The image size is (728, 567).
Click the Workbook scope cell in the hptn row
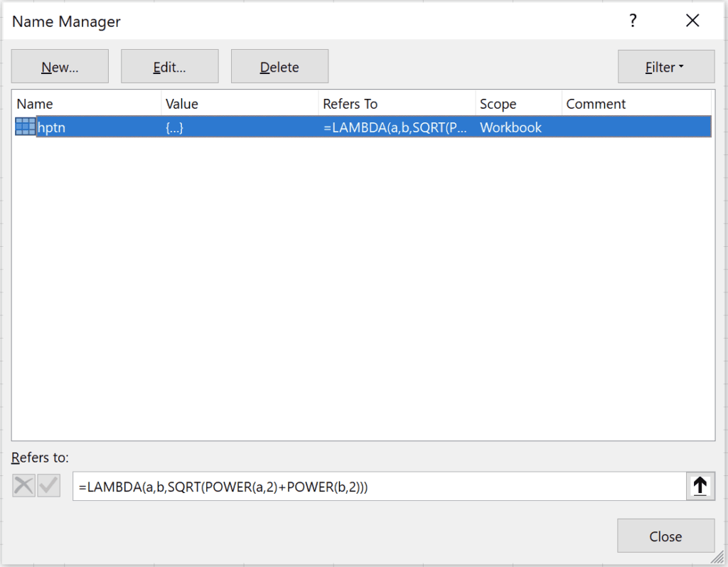coord(510,127)
